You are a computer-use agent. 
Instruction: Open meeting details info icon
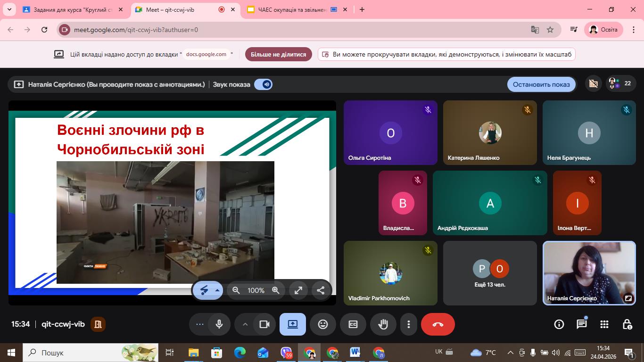point(559,324)
